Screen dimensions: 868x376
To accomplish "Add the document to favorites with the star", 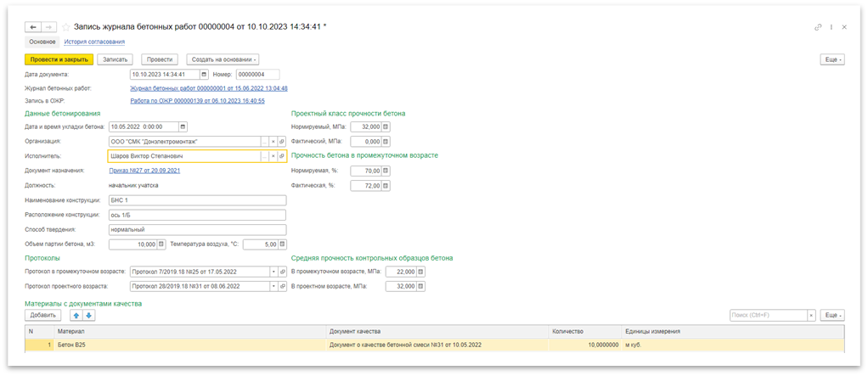I will point(65,27).
